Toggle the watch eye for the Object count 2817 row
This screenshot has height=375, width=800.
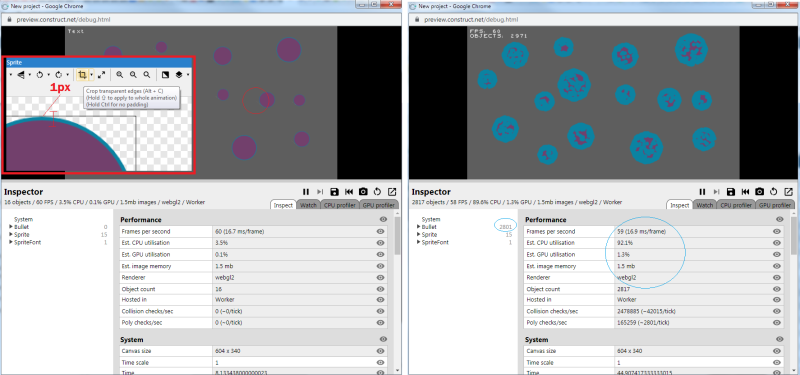pos(777,289)
